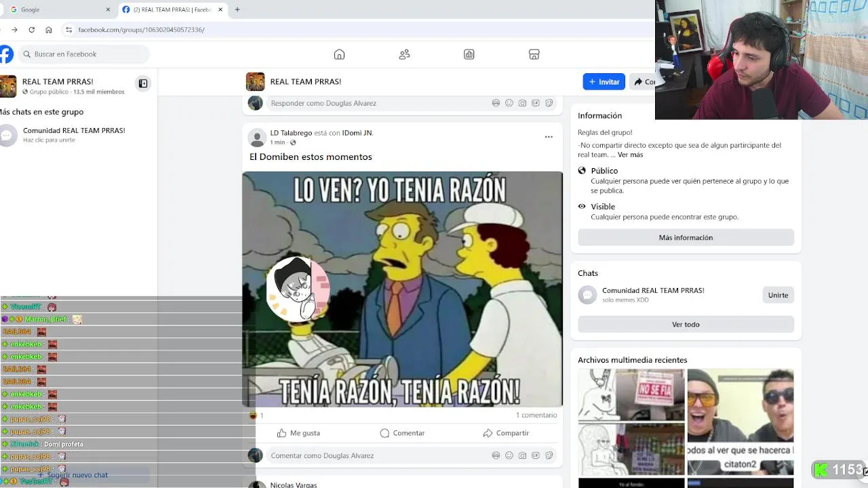Screen dimensions: 868x488
Task: Open the Marketplace storefront icon
Action: pyautogui.click(x=534, y=54)
